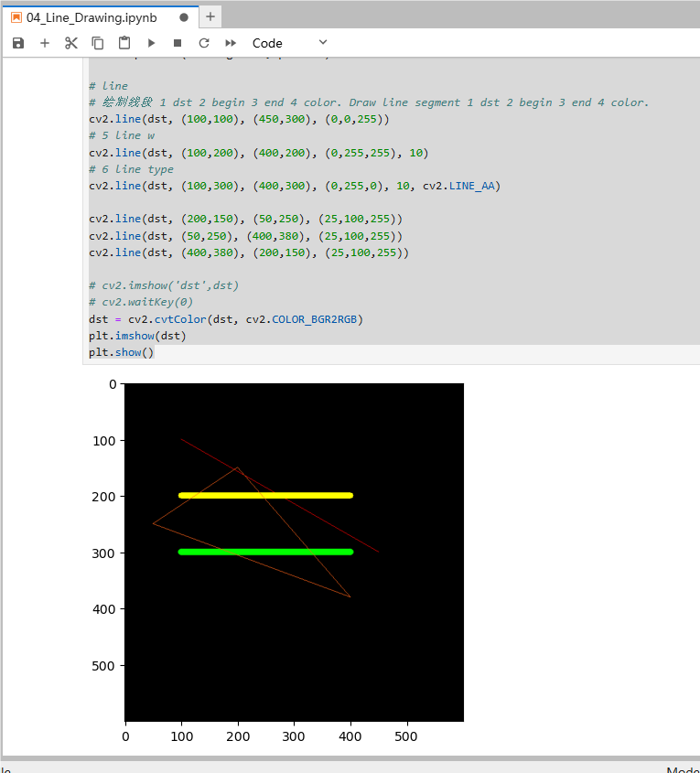Click the commented cv2.waitKey(0) line

pyautogui.click(x=141, y=302)
